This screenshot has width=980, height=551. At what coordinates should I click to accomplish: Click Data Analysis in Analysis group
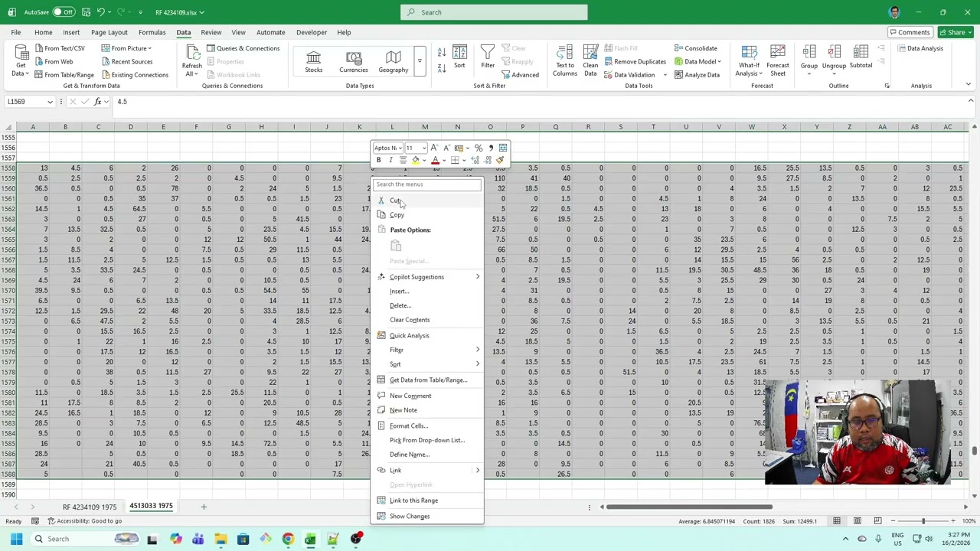920,48
